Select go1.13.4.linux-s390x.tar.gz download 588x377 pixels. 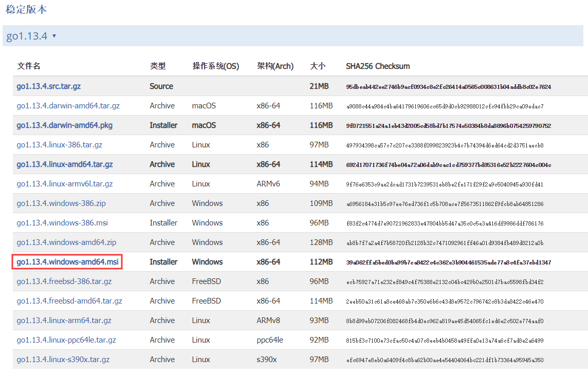(63, 360)
